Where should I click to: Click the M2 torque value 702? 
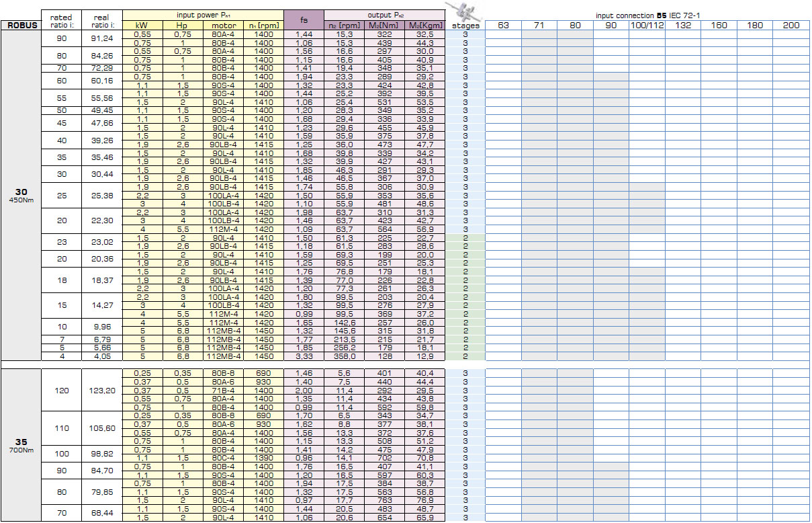[x=385, y=458]
